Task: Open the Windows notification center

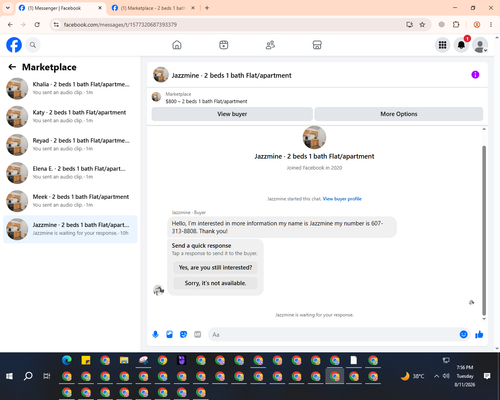Action: tap(487, 376)
